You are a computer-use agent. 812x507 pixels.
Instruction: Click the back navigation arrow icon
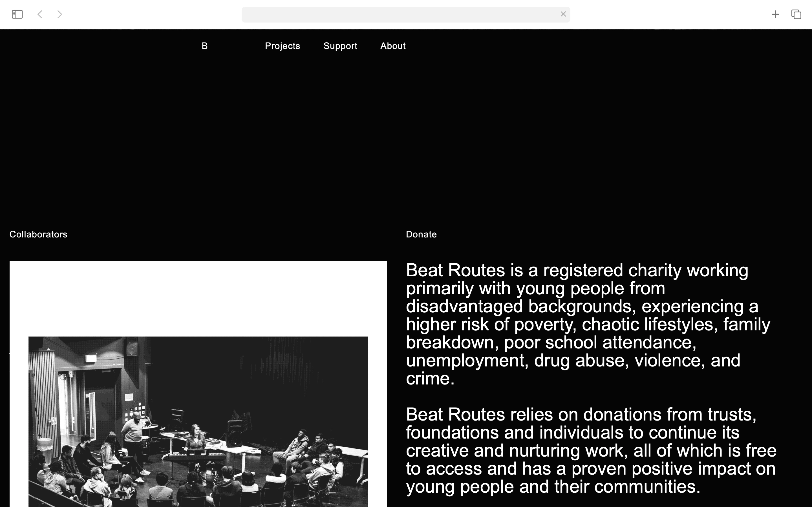pyautogui.click(x=40, y=14)
